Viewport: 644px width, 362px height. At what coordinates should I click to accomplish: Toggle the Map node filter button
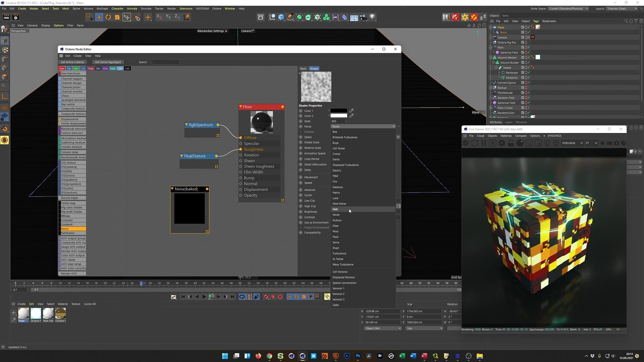click(91, 69)
